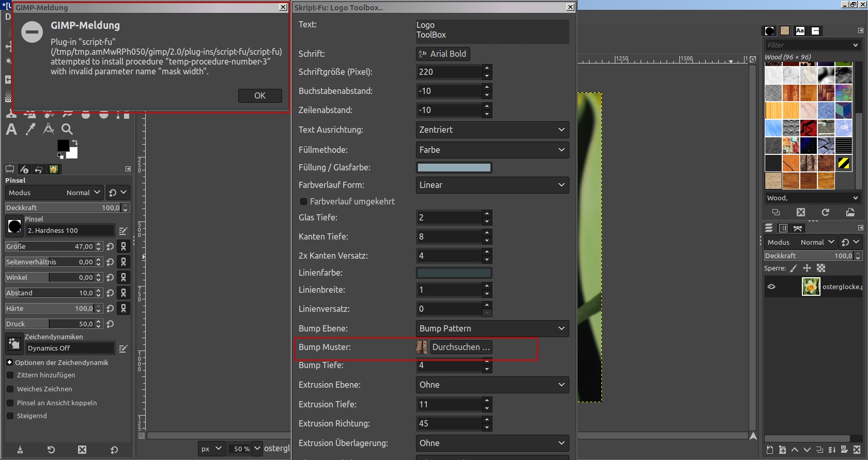Hide the osterglocke layer via eye icon
This screenshot has width=868, height=460.
tap(771, 287)
